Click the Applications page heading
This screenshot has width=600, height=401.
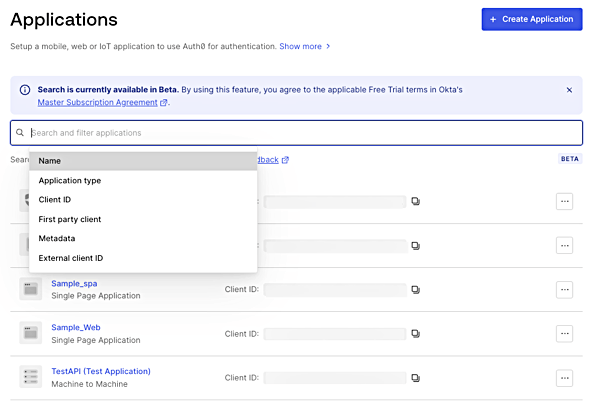(64, 20)
